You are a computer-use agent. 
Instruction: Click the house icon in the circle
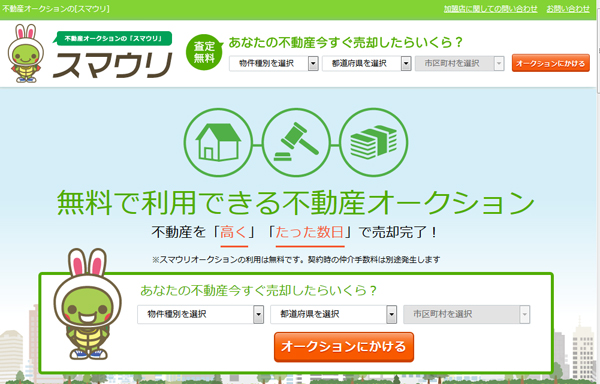pyautogui.click(x=218, y=142)
